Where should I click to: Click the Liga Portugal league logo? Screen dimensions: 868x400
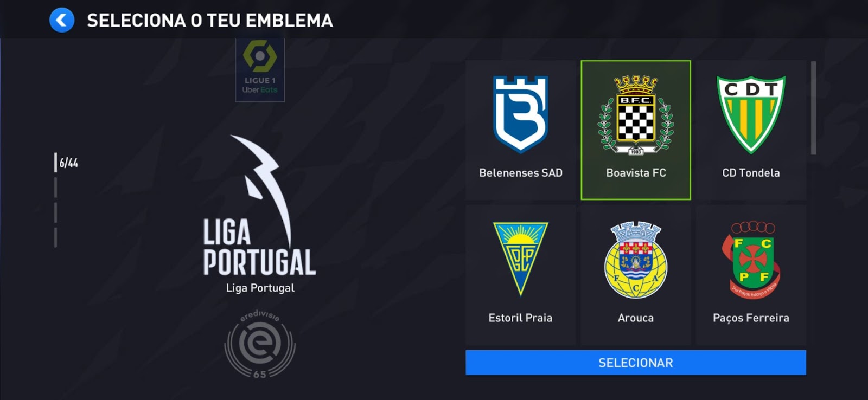point(260,206)
